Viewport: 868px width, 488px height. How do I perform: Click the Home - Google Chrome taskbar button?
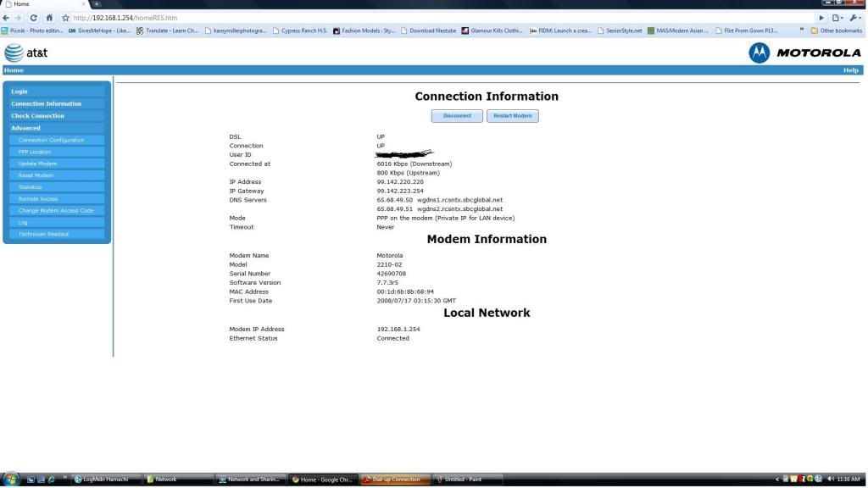point(322,480)
